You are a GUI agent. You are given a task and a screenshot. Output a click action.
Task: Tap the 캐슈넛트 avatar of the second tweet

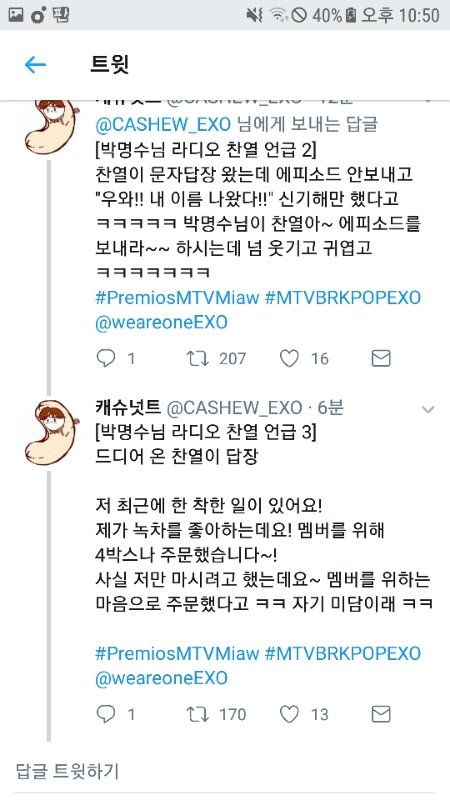[50, 433]
